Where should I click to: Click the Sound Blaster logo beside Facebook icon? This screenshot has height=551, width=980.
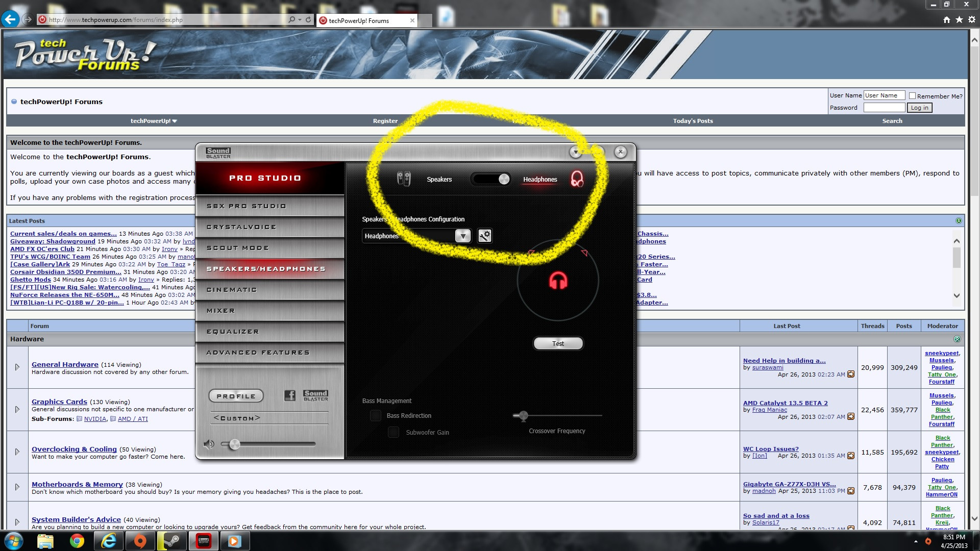pos(315,395)
